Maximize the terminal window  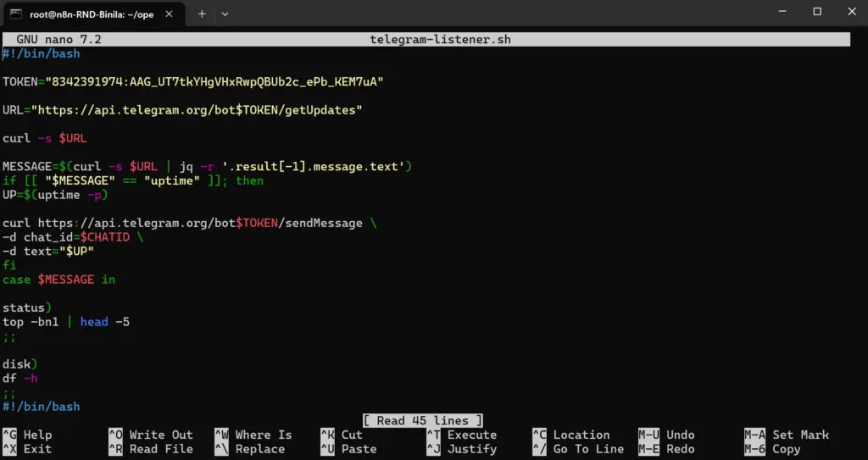[x=817, y=12]
